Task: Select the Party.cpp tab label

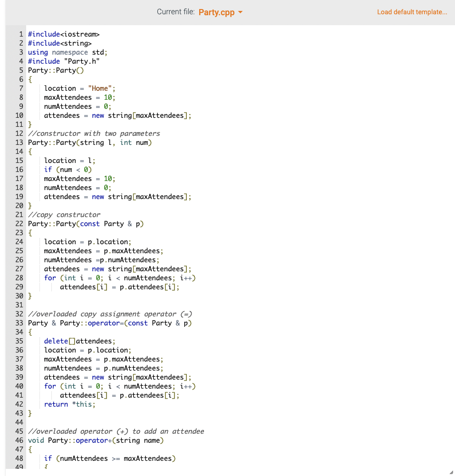Action: point(216,12)
